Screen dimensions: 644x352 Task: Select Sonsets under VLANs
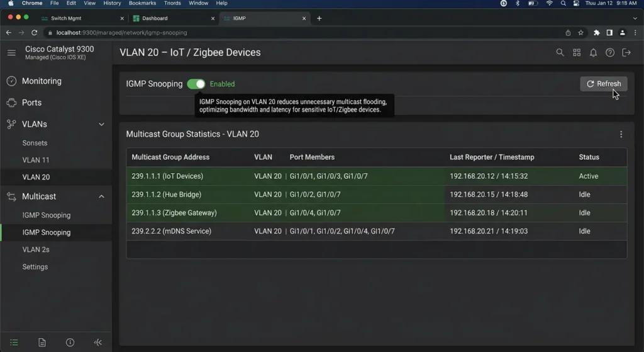point(35,143)
